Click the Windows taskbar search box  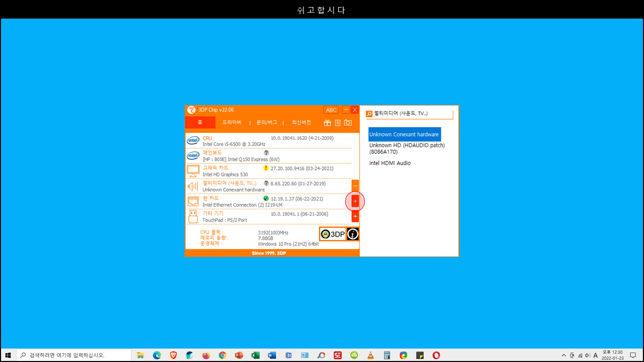[74, 355]
